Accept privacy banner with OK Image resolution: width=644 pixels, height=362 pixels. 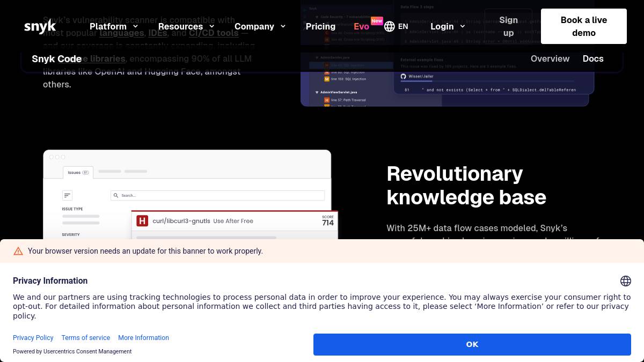point(472,344)
